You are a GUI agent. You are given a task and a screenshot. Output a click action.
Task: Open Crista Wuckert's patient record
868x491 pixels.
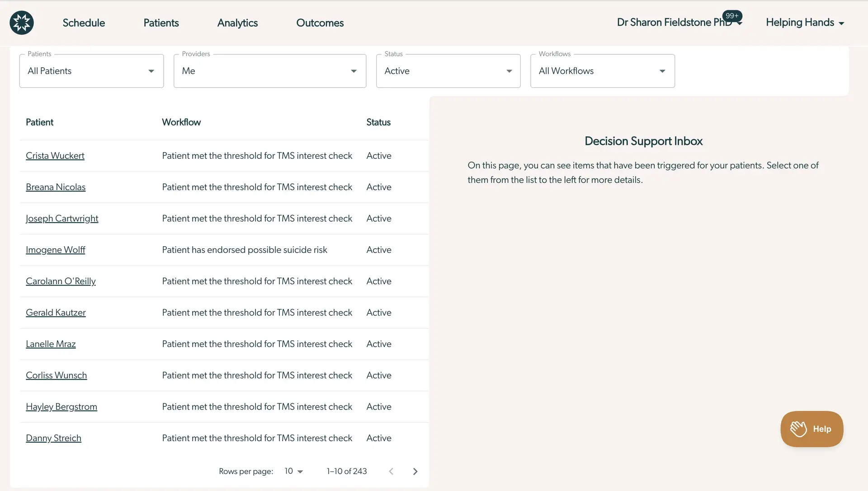pos(55,155)
